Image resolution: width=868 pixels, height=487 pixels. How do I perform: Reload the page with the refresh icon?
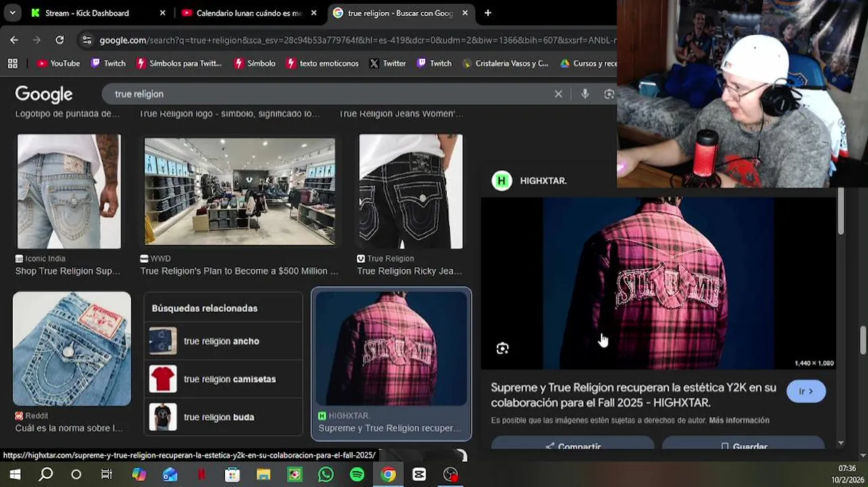(x=59, y=40)
